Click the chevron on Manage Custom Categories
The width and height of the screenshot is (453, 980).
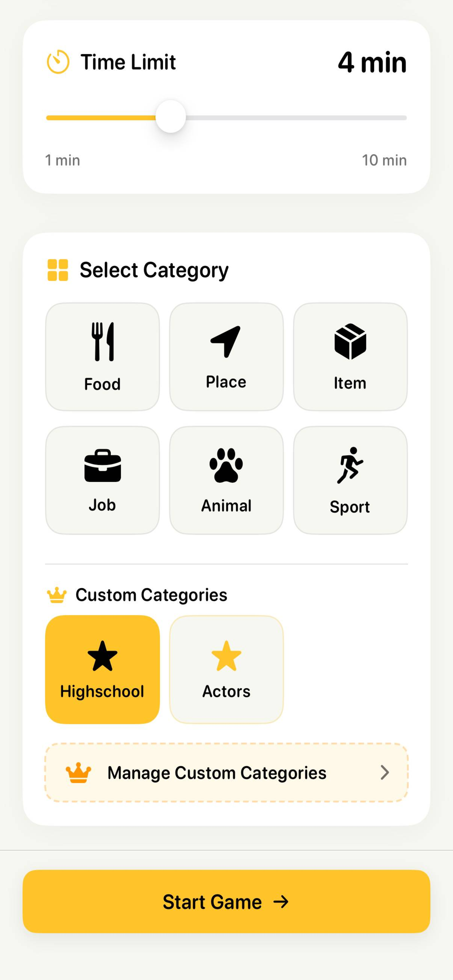pyautogui.click(x=385, y=773)
